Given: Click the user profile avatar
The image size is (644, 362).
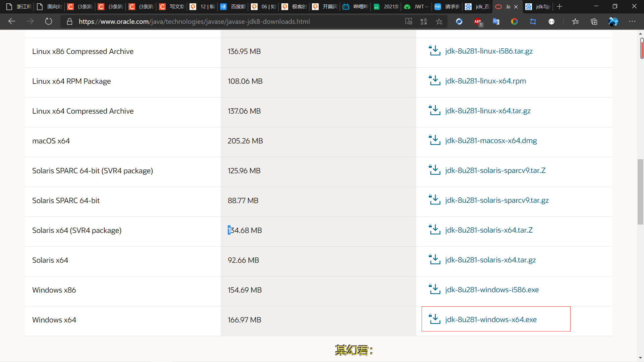Looking at the screenshot, I should (x=613, y=21).
